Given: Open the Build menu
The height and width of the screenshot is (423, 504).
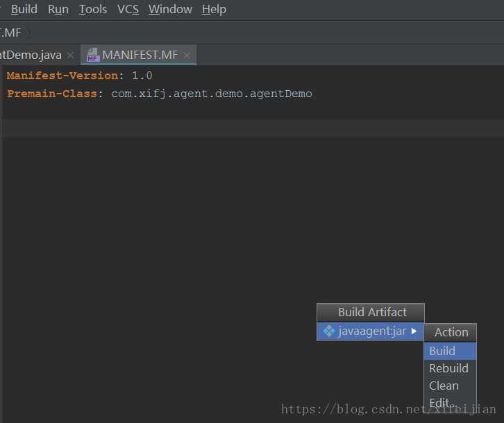Looking at the screenshot, I should coord(24,9).
